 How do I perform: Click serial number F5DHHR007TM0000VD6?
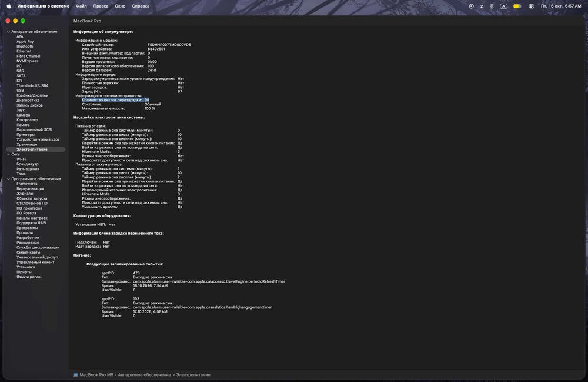(x=169, y=45)
